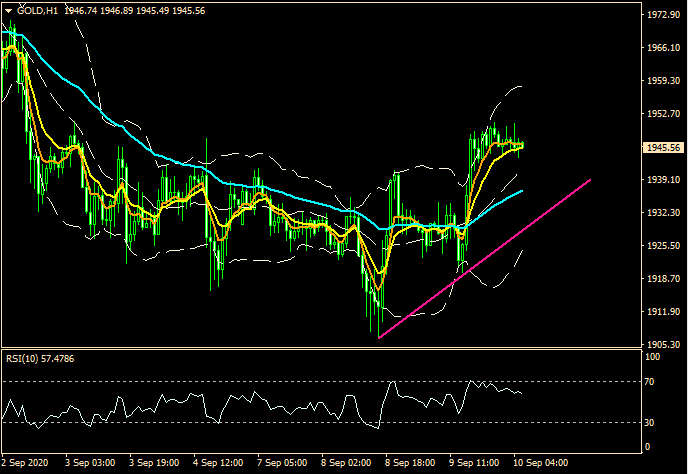Click the 7 Sep 05:00 time label
This screenshot has height=474, width=689.
tap(282, 464)
